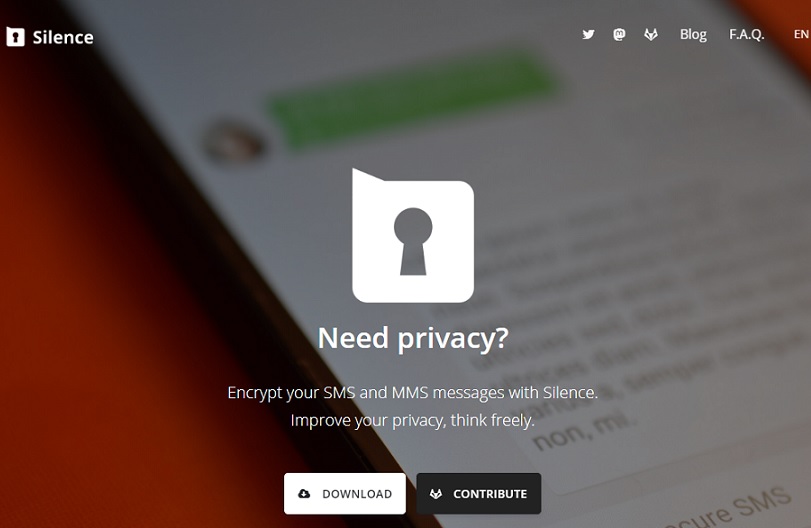Click the blurred "Secure SMS" text

(x=727, y=509)
